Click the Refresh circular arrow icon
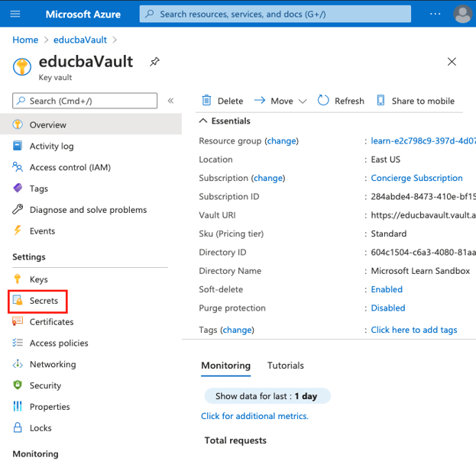 [x=323, y=100]
